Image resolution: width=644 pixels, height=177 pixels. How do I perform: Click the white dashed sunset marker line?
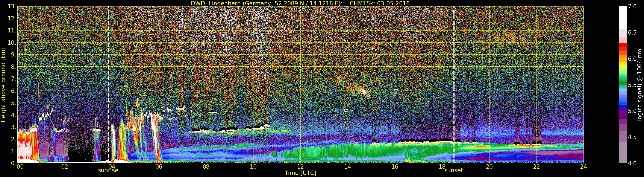click(x=454, y=85)
